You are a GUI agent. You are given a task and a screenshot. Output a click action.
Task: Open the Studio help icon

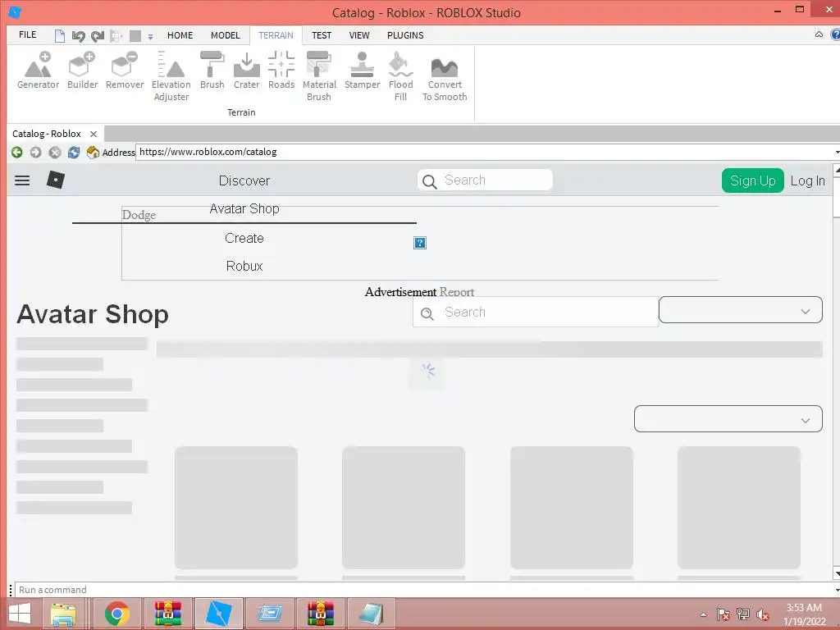tap(835, 34)
